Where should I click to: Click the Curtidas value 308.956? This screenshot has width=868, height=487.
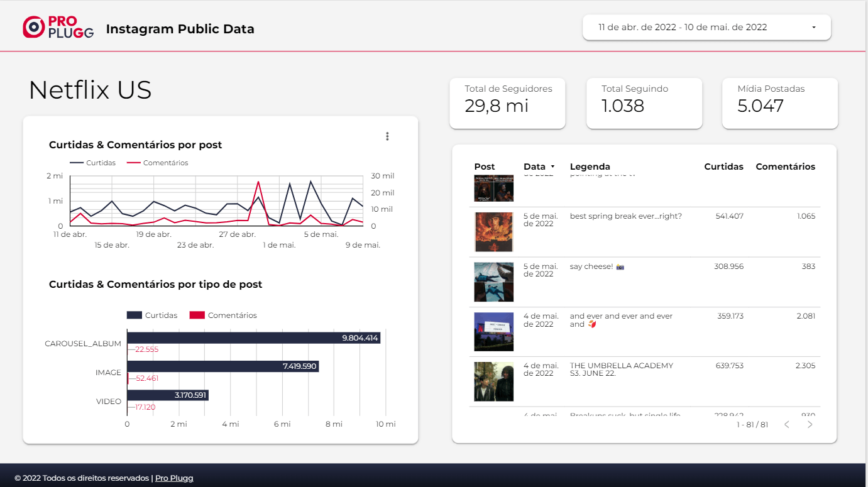729,266
